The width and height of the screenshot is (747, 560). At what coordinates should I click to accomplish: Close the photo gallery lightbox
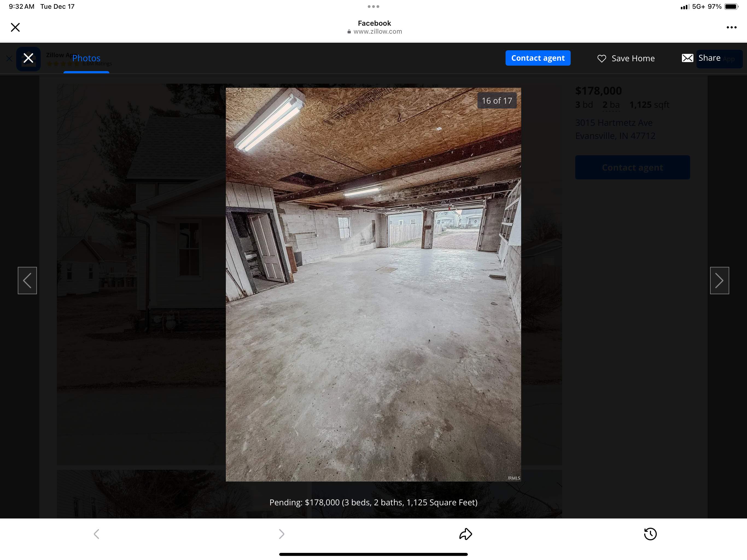[28, 58]
